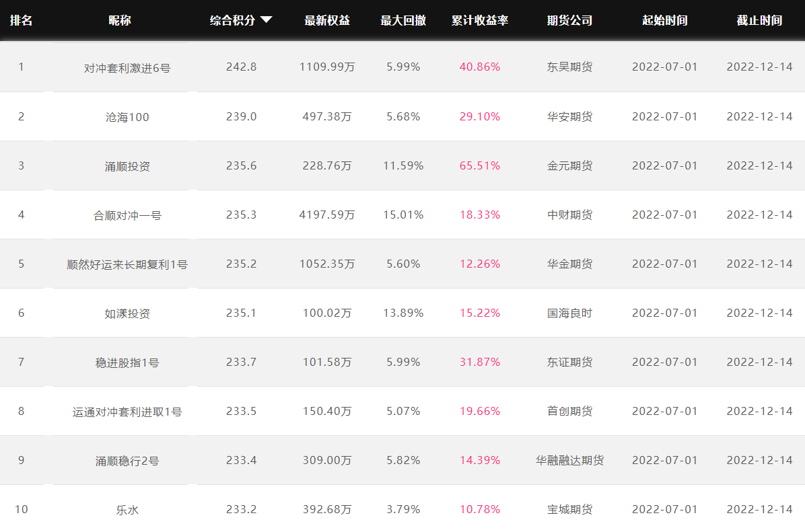Screen dimensions: 805x532
Task: Select score value 239.0
Action: (x=241, y=116)
